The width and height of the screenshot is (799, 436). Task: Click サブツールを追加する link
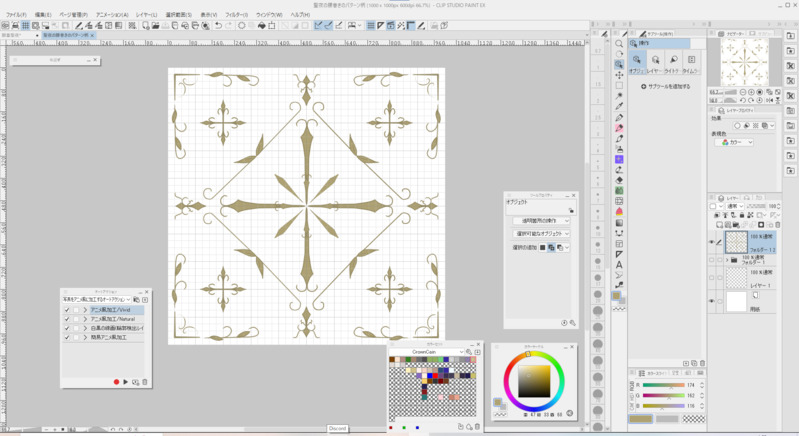click(x=665, y=87)
